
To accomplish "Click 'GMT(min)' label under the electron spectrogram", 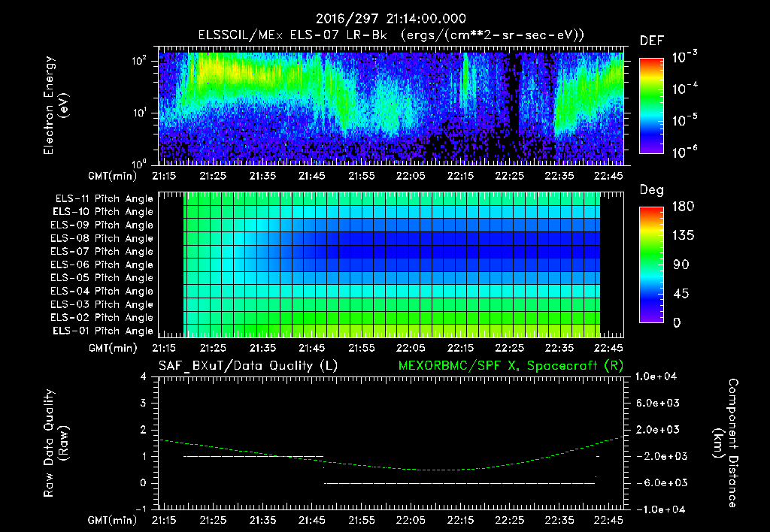I will tap(113, 176).
